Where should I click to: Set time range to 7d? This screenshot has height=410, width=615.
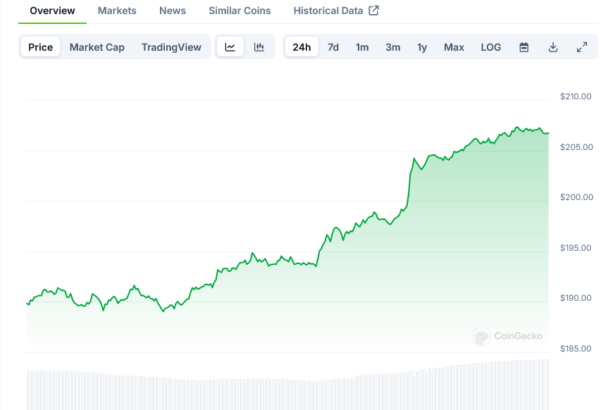[333, 47]
